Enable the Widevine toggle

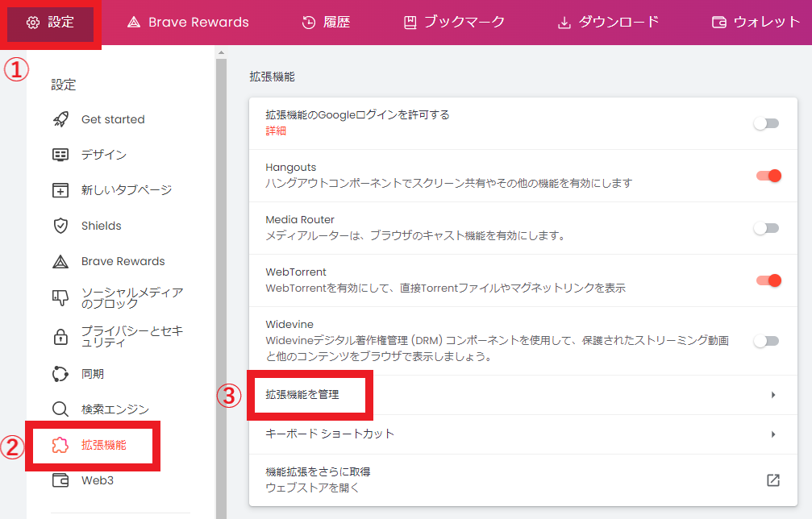(766, 340)
